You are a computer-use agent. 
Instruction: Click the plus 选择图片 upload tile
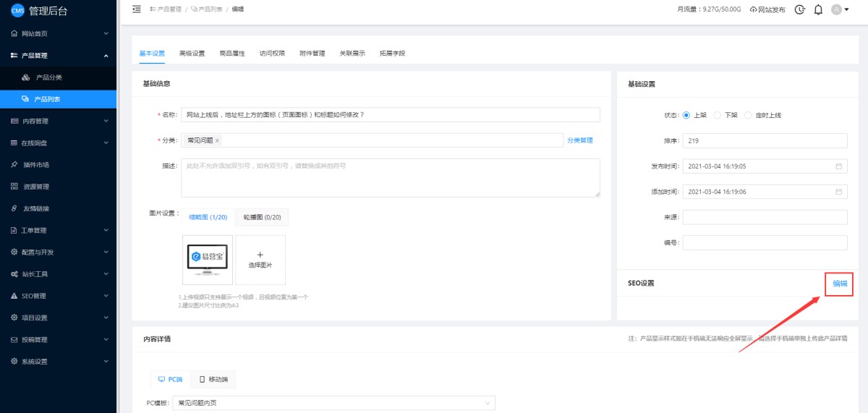[x=260, y=260]
